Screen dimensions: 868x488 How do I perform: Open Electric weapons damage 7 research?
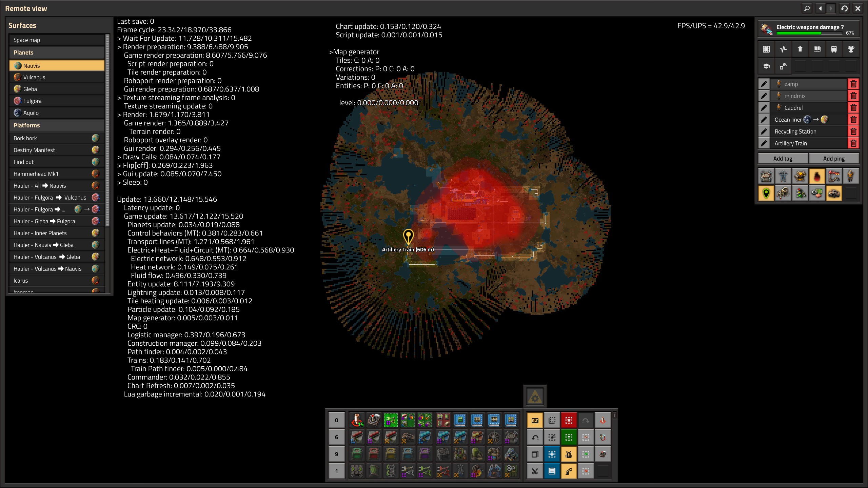809,29
